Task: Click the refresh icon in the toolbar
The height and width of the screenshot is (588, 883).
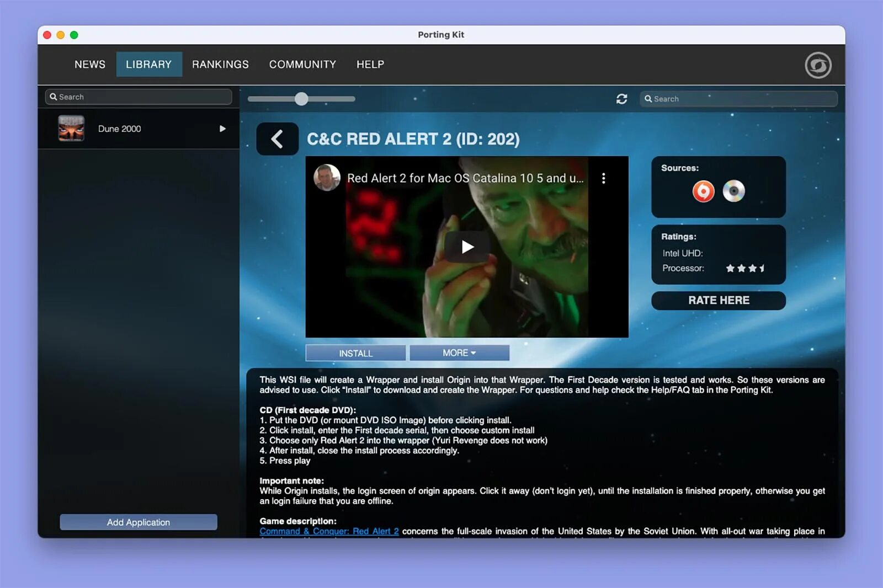Action: pyautogui.click(x=622, y=99)
